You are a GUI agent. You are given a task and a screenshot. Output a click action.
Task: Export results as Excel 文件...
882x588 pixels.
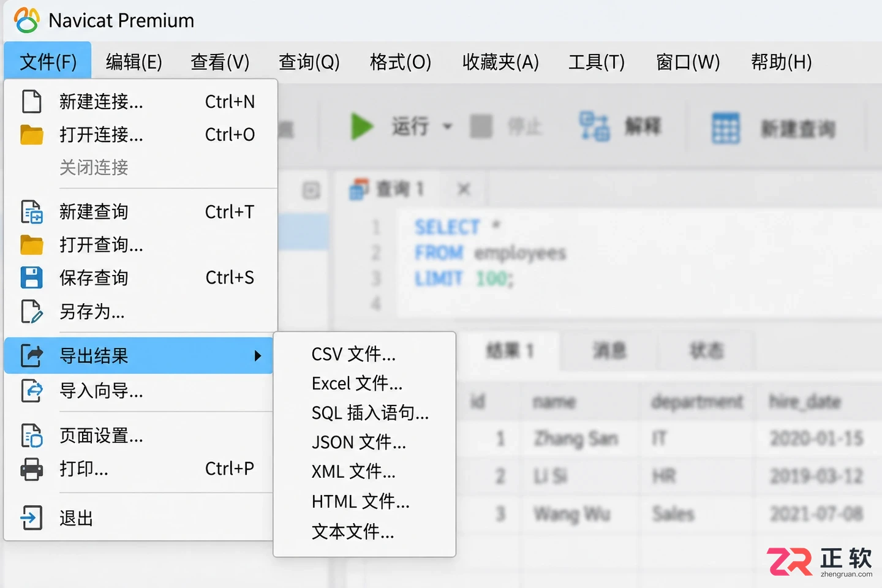click(364, 383)
